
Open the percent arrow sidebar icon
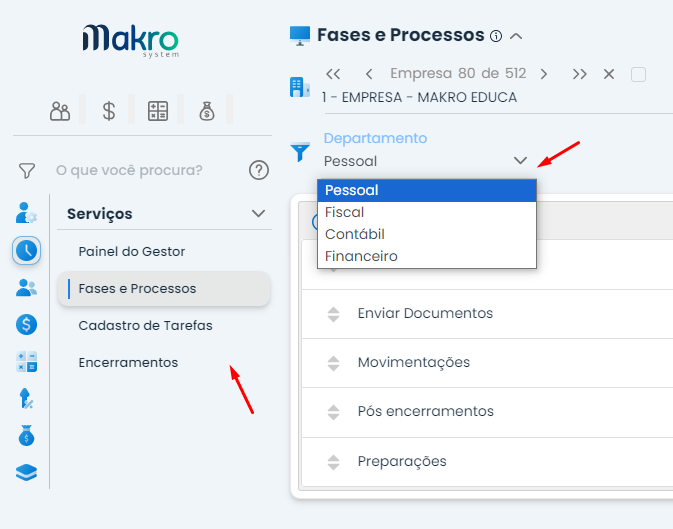pyautogui.click(x=26, y=399)
